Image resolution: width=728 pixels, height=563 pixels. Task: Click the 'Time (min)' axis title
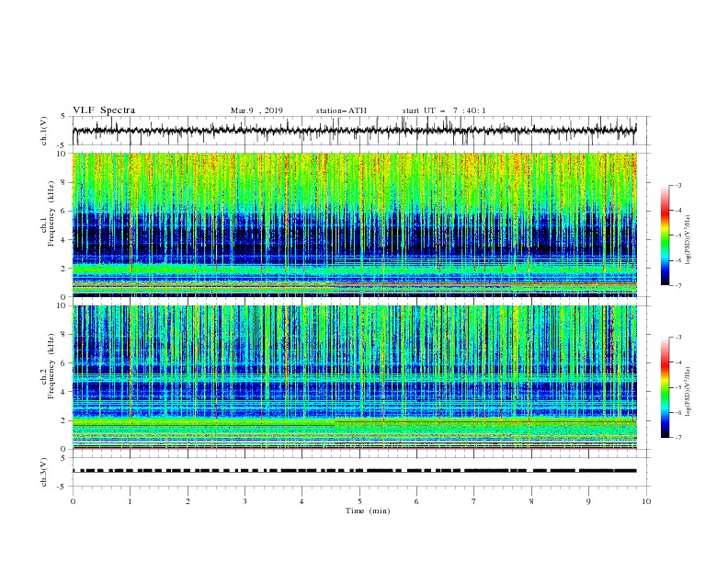coord(368,511)
